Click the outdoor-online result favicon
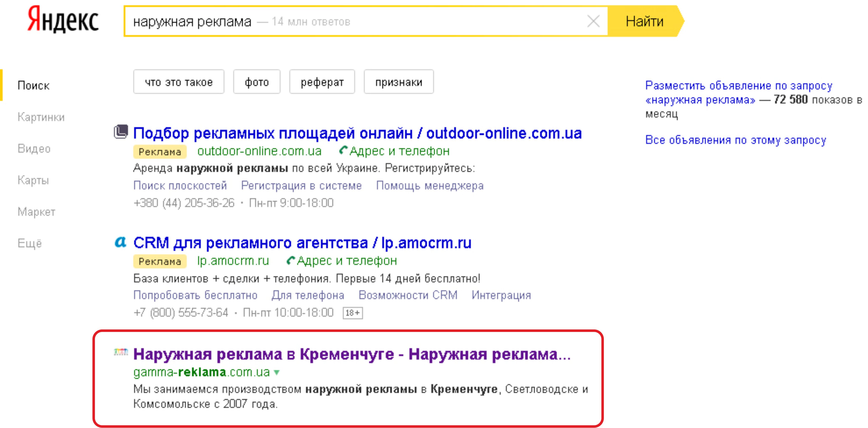The width and height of the screenshot is (868, 428). tap(121, 132)
